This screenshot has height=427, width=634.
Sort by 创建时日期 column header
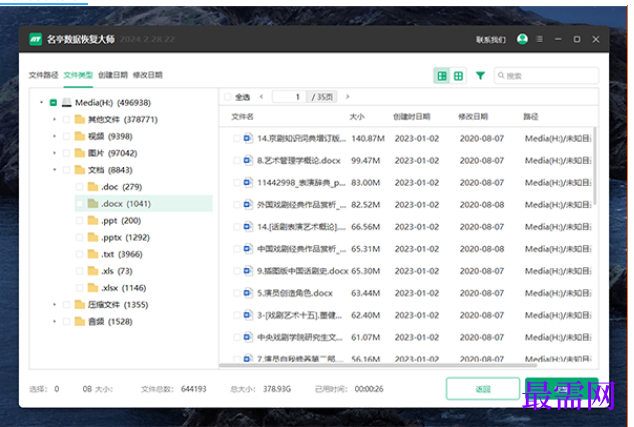click(x=412, y=116)
